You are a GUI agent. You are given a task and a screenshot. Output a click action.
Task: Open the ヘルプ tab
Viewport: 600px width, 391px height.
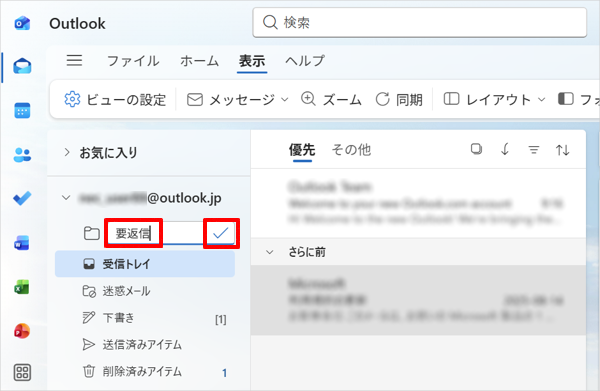[305, 61]
